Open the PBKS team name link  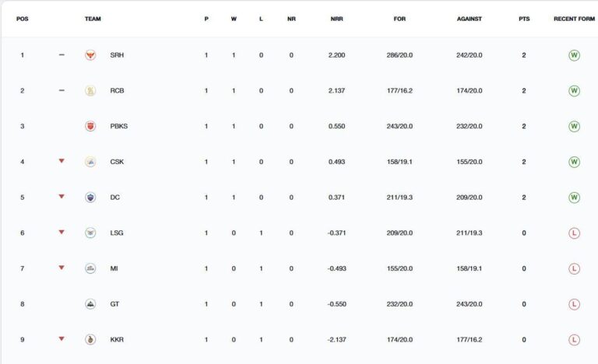(118, 126)
